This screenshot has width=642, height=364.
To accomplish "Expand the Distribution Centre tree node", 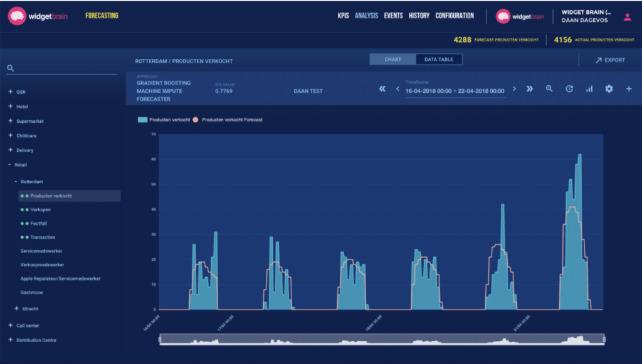I will (10, 340).
